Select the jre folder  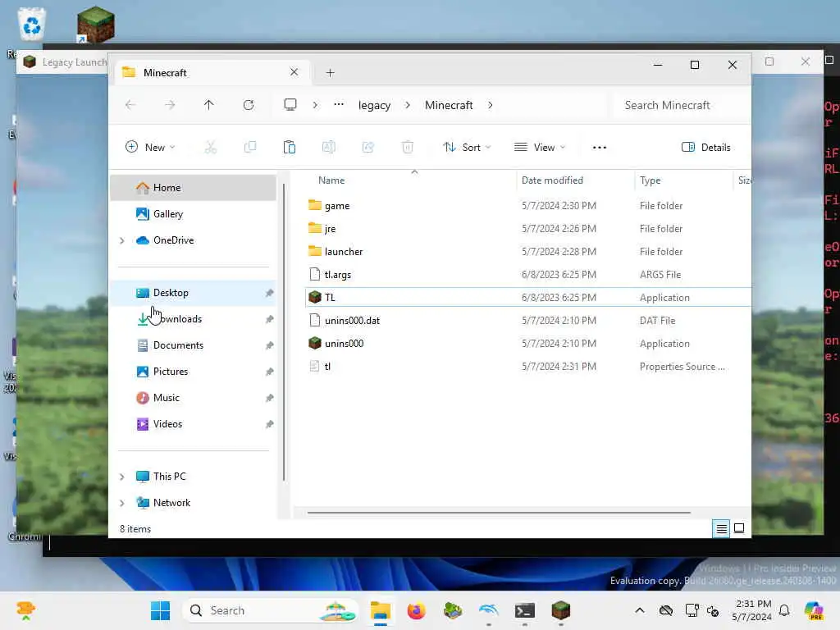pos(527,229)
